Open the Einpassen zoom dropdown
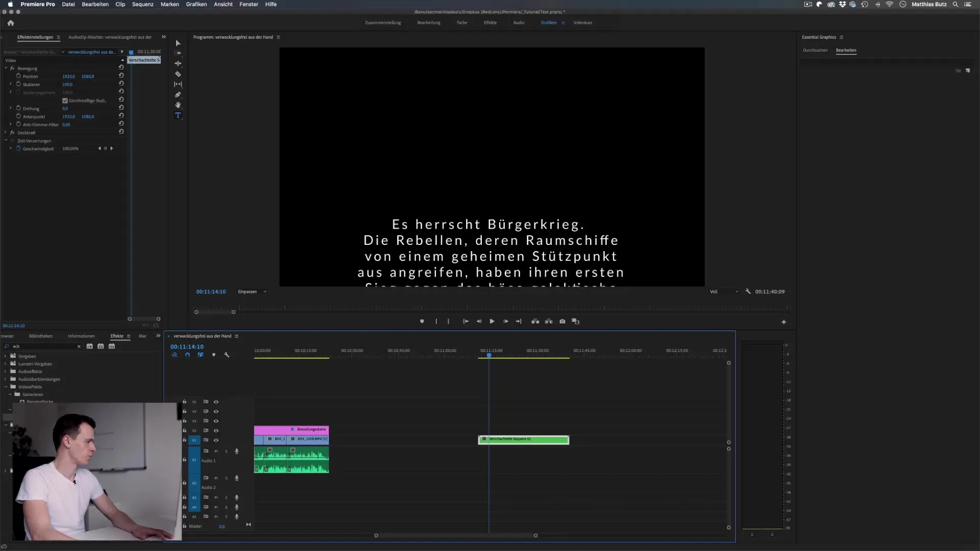 coord(253,292)
